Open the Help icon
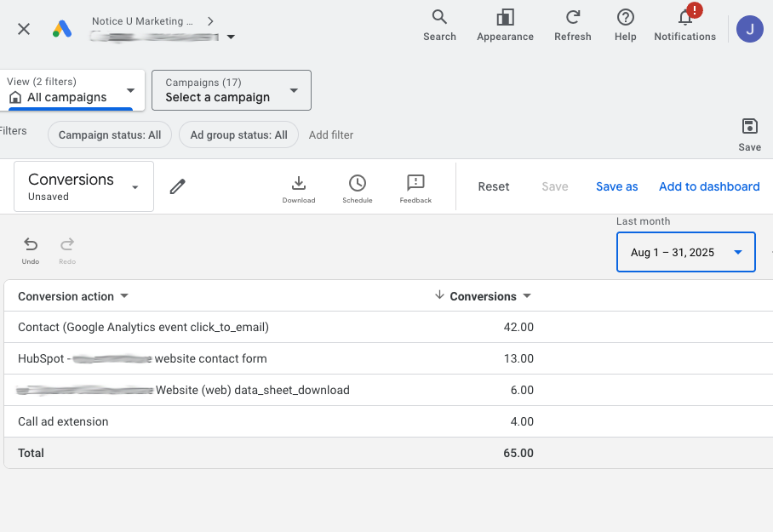 [625, 18]
